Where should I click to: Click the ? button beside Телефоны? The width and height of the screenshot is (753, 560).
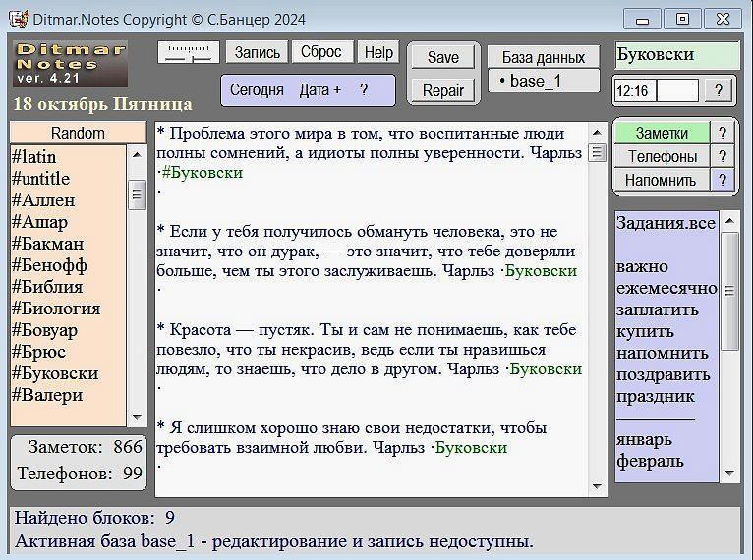723,156
